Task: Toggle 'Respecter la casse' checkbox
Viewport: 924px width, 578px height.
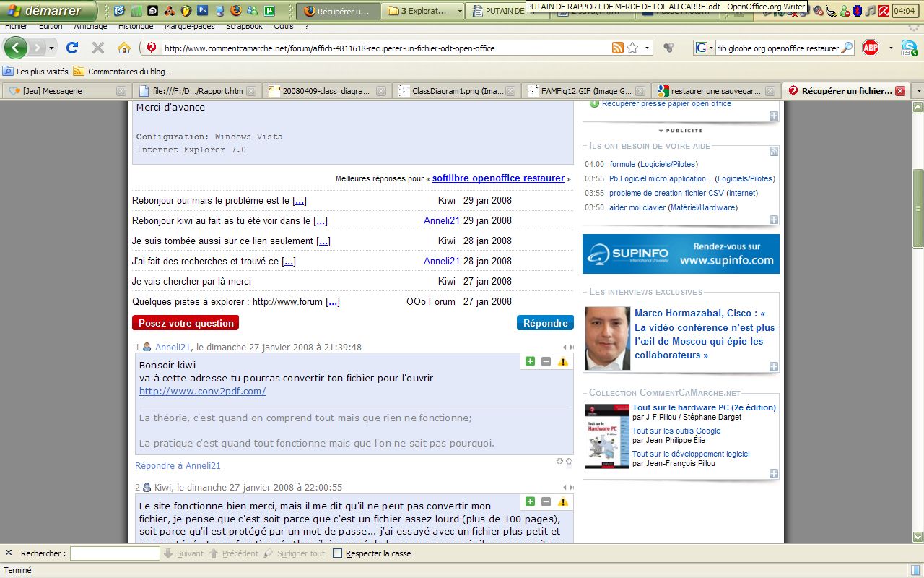Action: [337, 553]
